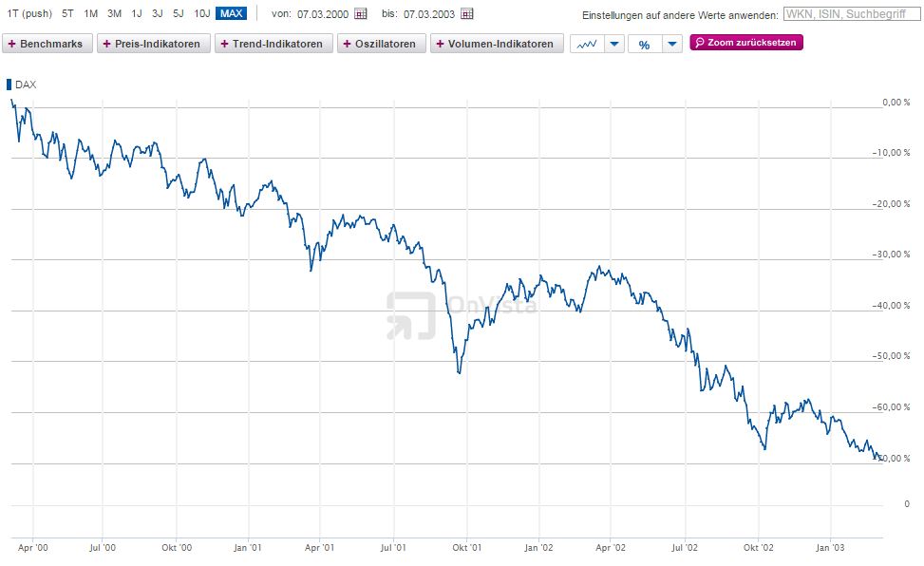924x566 pixels.
Task: Open the Benchmarks menu
Action: 47,44
